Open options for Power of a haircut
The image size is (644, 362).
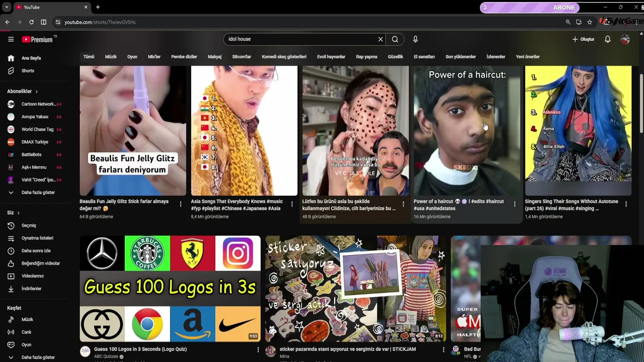click(x=514, y=204)
